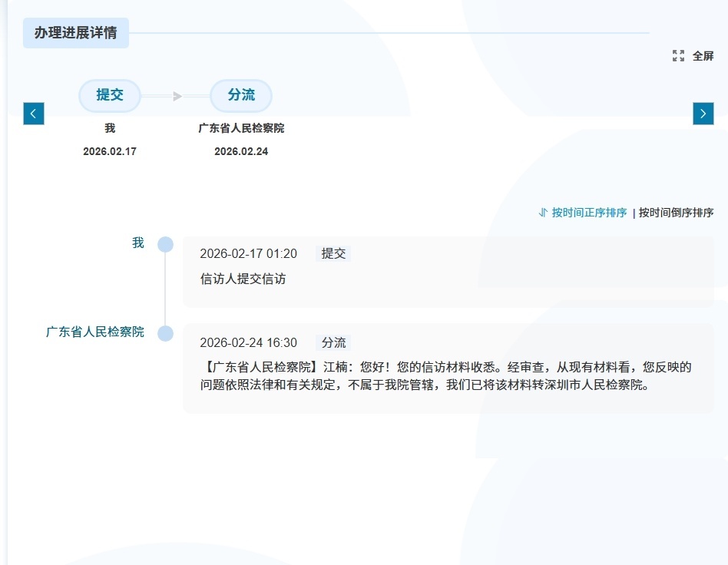Viewport: 728px width, 565px height.
Task: Click the 分流 tag in the second record
Action: [x=333, y=342]
